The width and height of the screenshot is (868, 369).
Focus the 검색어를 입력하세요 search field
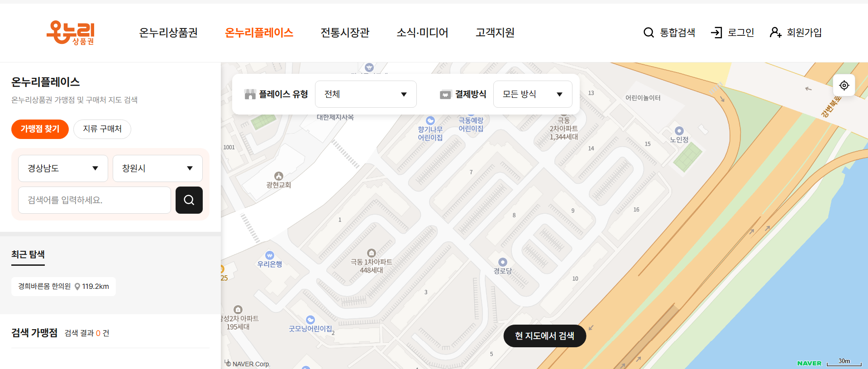coord(95,200)
